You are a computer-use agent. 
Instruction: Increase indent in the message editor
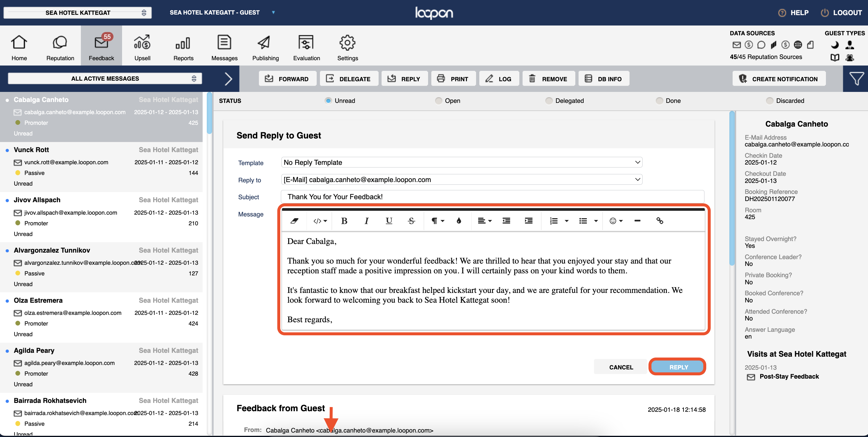529,221
